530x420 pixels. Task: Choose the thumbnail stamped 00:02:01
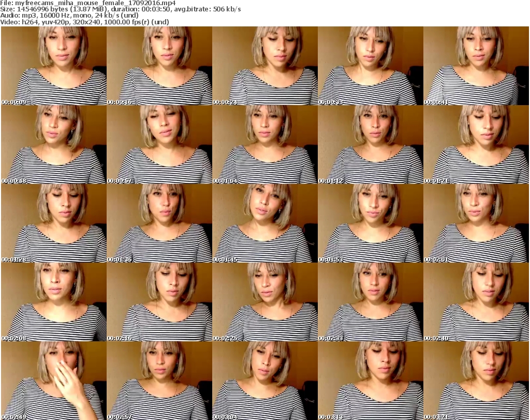click(476, 224)
